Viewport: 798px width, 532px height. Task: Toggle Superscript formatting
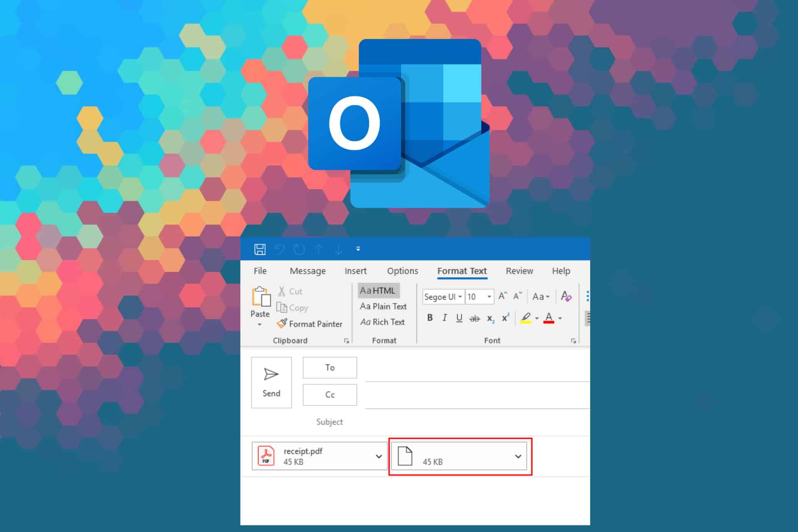pos(505,318)
